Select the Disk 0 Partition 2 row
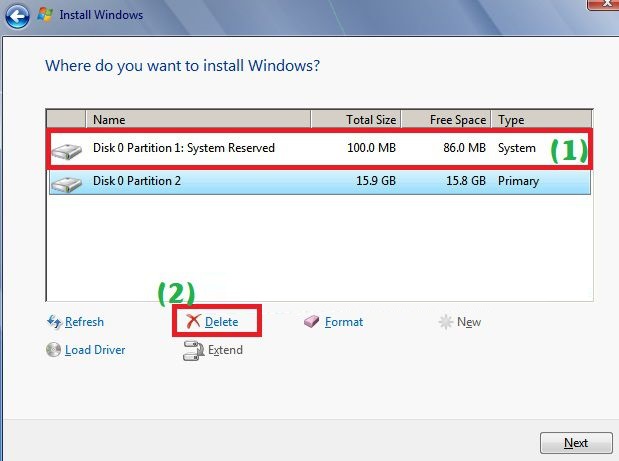Screen dimensions: 619x461 coord(320,181)
